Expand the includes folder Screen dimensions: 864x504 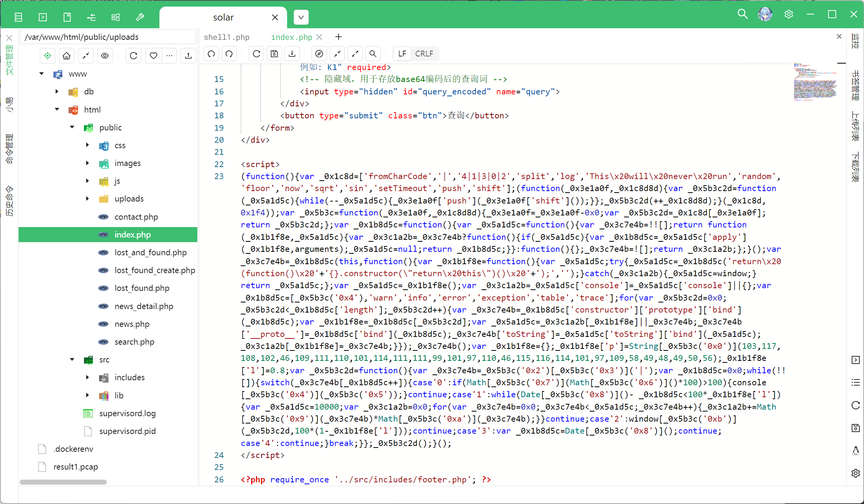[87, 378]
